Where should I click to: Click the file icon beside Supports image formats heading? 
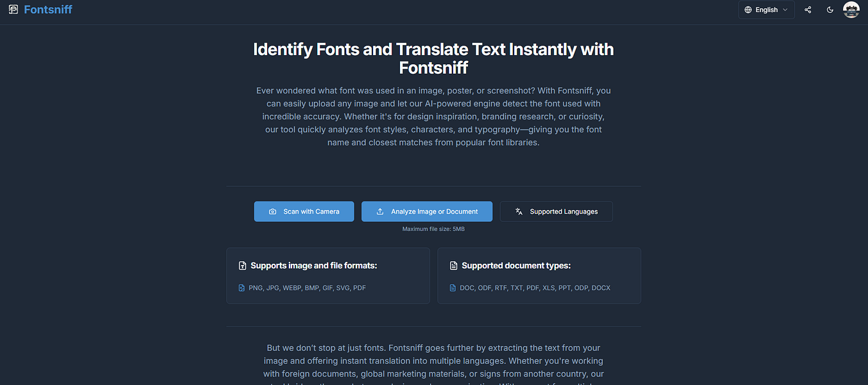(x=242, y=265)
